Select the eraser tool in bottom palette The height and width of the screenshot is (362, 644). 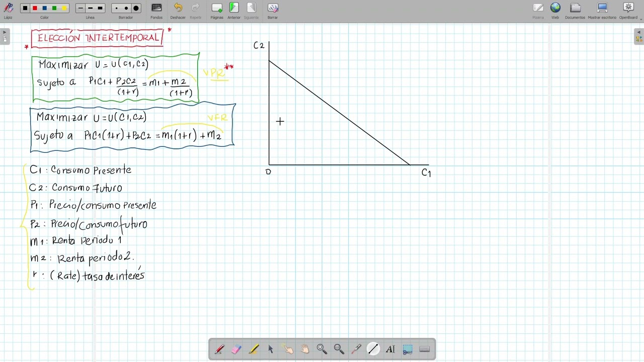pos(236,349)
